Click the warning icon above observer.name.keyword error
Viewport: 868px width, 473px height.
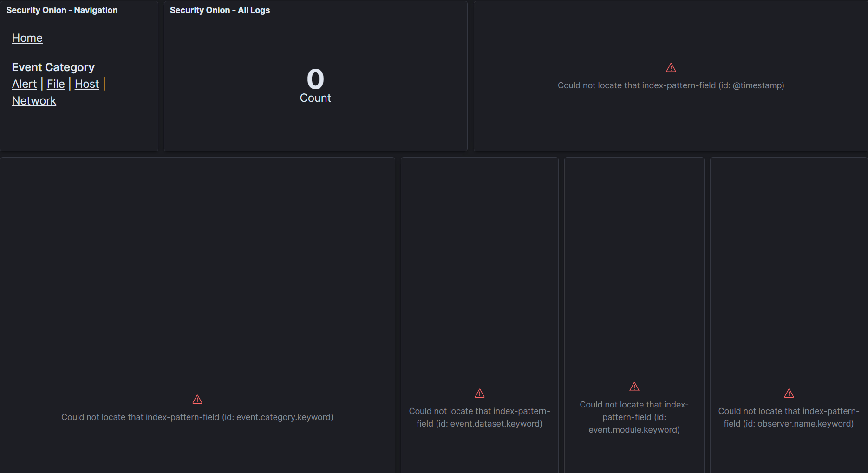(x=789, y=394)
